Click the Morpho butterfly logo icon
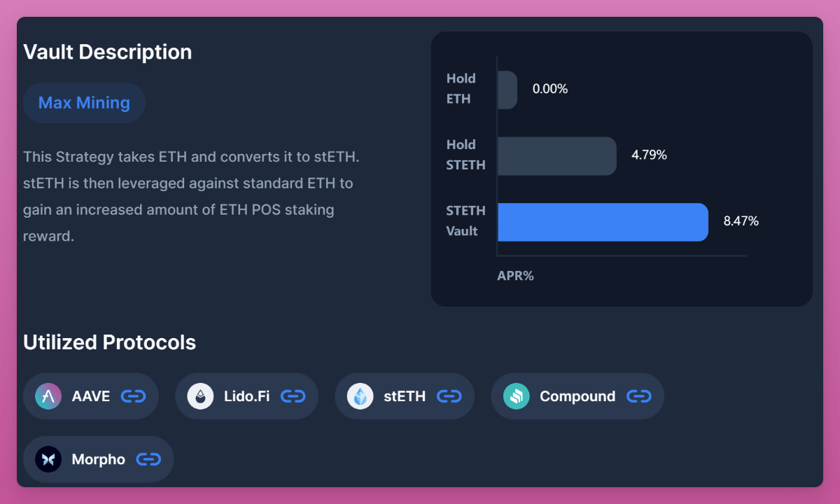Viewport: 840px width, 504px height. [48, 459]
